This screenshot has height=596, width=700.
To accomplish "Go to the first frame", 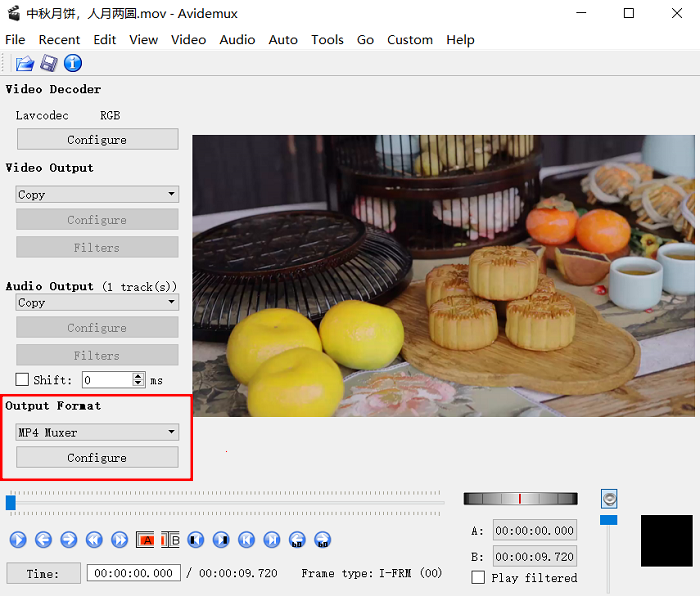I will pyautogui.click(x=246, y=540).
